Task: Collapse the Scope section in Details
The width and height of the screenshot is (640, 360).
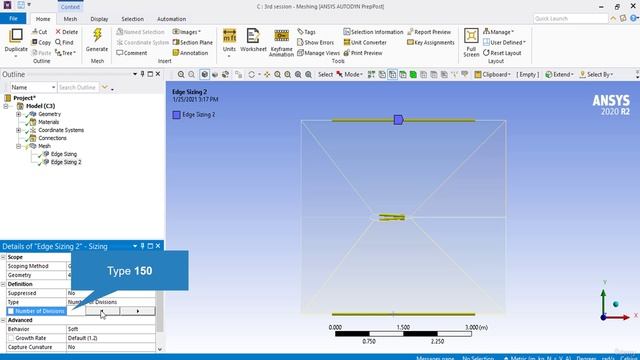Action: 3,257
